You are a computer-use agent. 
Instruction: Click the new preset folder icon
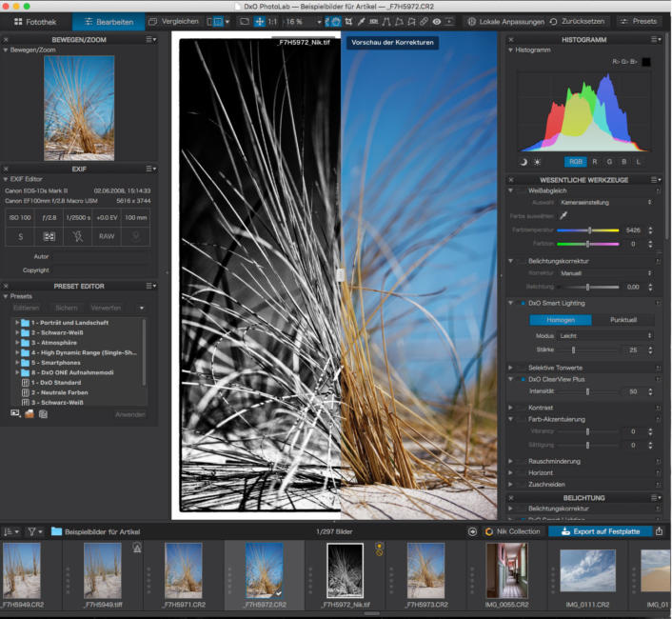pyautogui.click(x=30, y=413)
